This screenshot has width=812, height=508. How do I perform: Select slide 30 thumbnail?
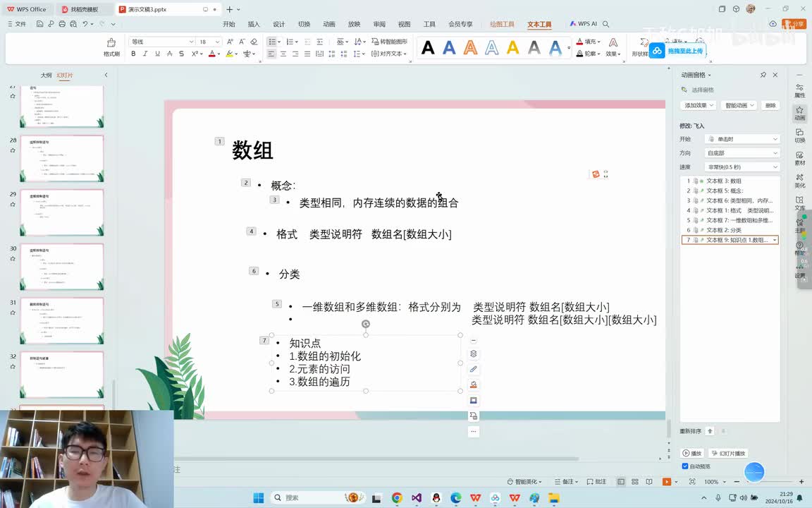62,267
